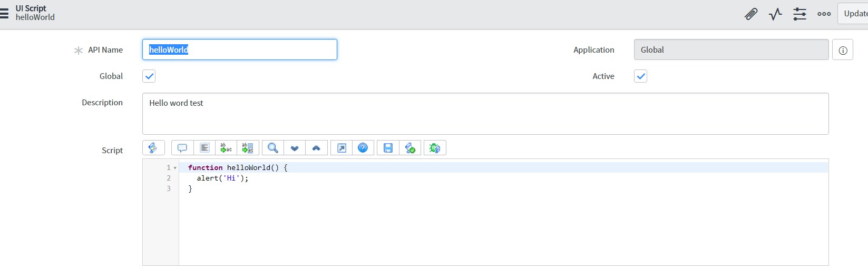
Task: Find next occurrence down arrow
Action: tap(295, 148)
